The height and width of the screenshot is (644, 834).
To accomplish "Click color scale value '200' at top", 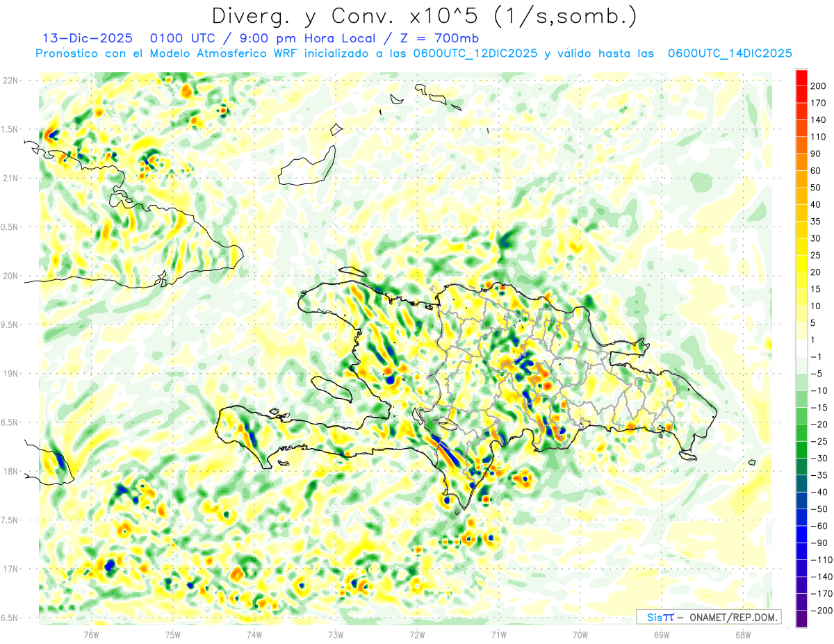I will click(x=819, y=85).
